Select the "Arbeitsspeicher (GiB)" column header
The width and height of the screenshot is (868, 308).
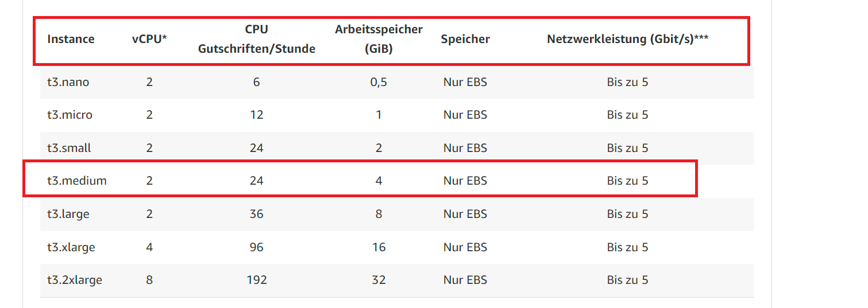(x=379, y=39)
